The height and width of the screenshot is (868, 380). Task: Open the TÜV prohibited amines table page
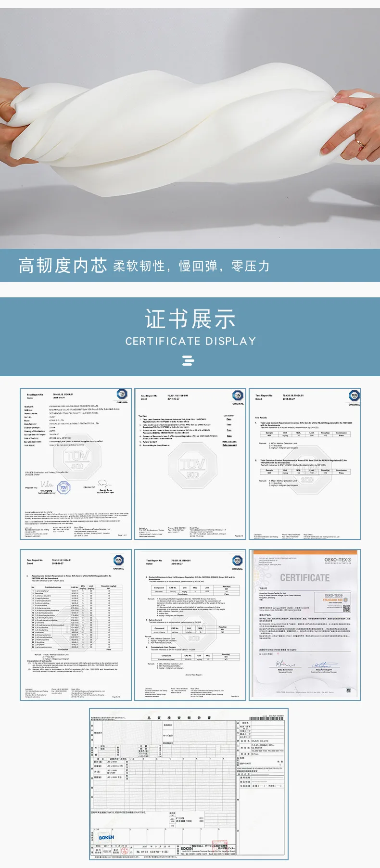coord(76,625)
